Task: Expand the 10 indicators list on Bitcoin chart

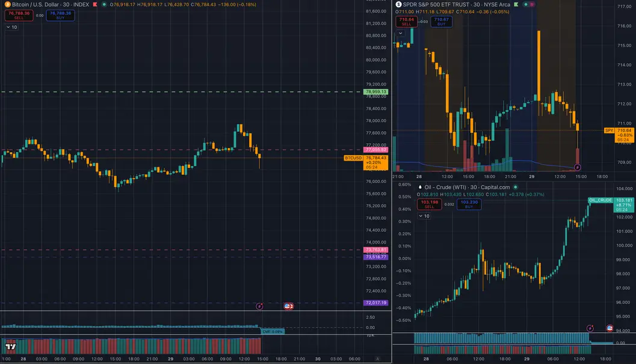Action: pyautogui.click(x=11, y=27)
